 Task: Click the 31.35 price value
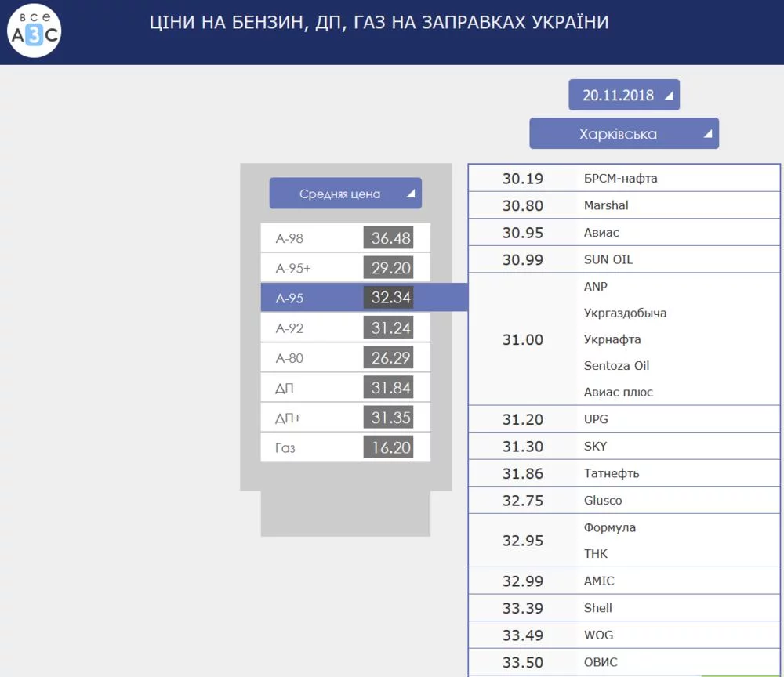tap(389, 417)
